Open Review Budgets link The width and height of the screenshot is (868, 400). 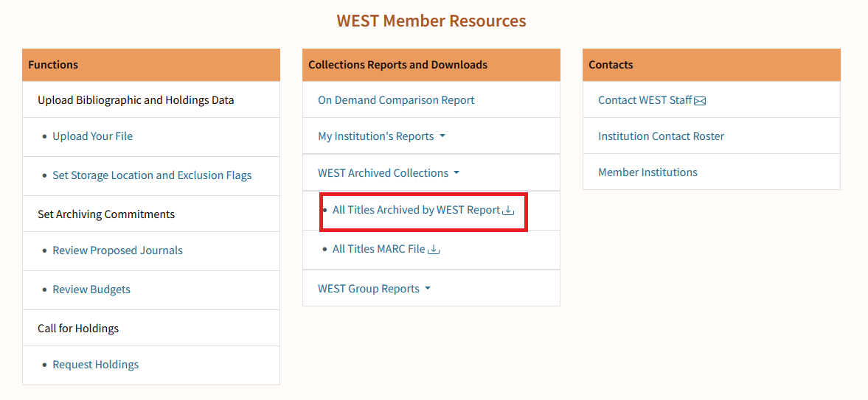(91, 290)
